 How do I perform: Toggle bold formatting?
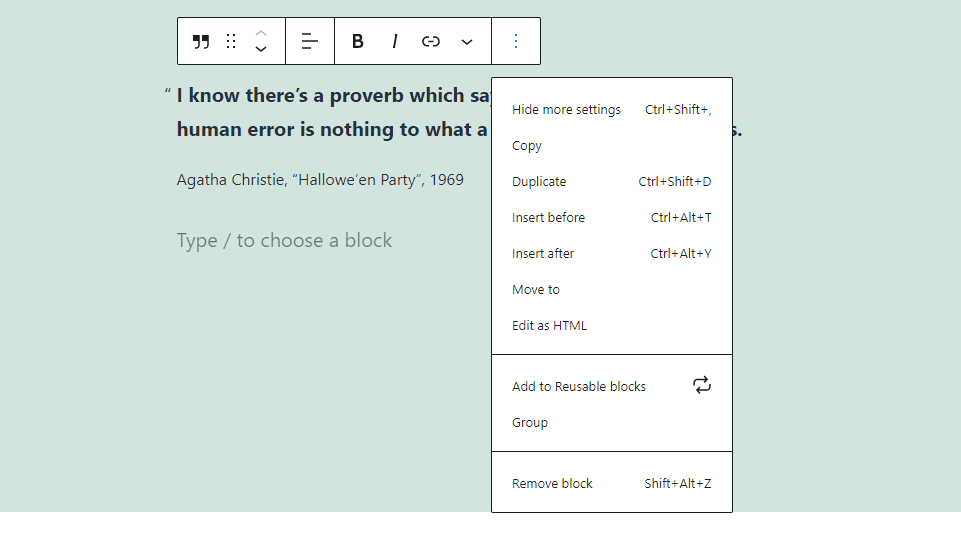click(x=358, y=41)
